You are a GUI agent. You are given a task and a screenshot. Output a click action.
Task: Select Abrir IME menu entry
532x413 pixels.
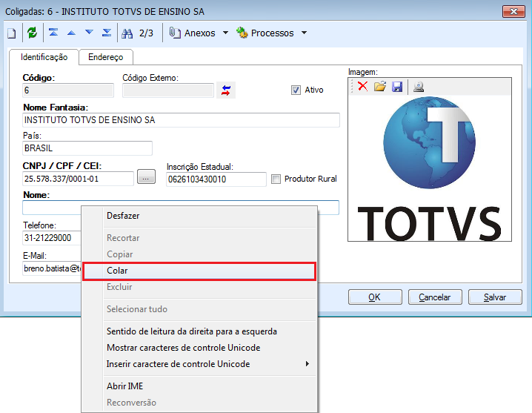[199, 386]
